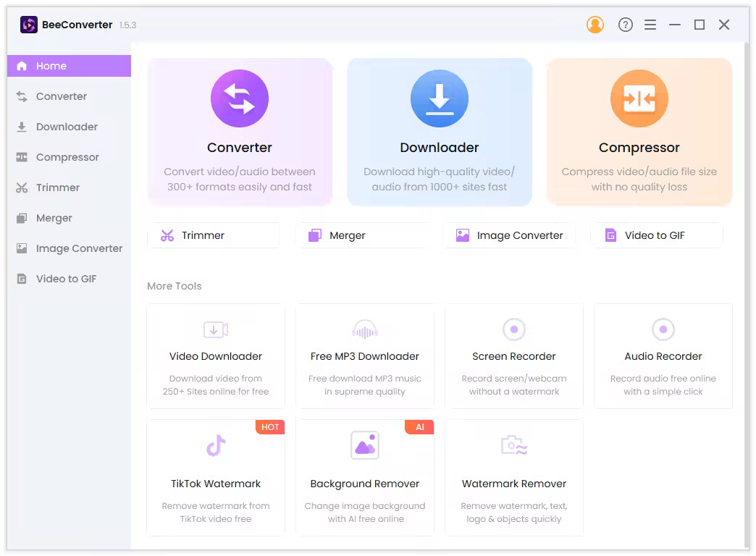Open the hamburger menu in title bar

coord(650,25)
